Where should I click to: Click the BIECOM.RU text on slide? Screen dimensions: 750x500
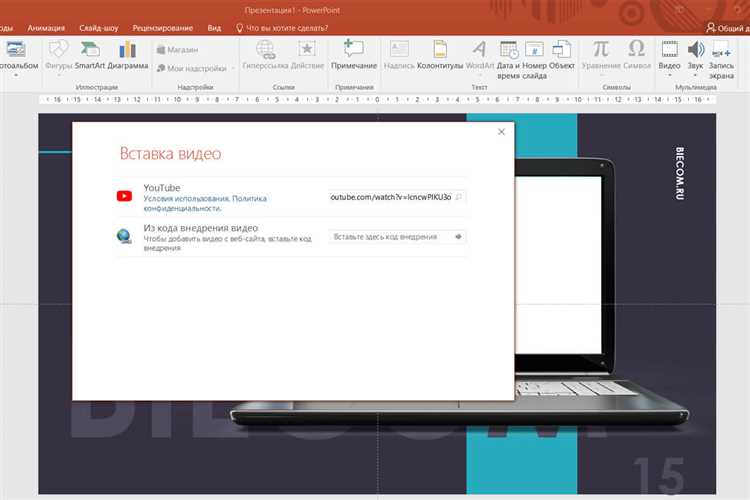coord(680,173)
